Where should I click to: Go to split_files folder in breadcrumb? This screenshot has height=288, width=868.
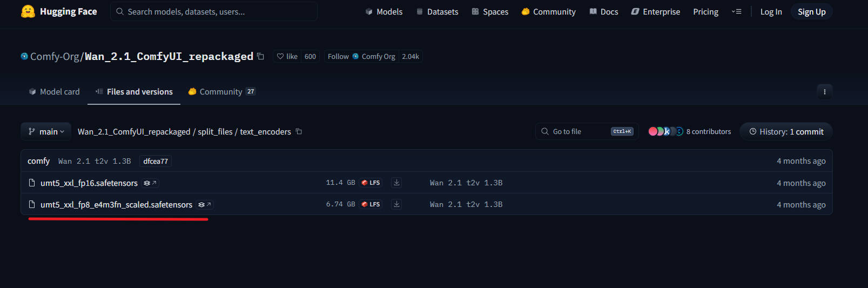[215, 131]
